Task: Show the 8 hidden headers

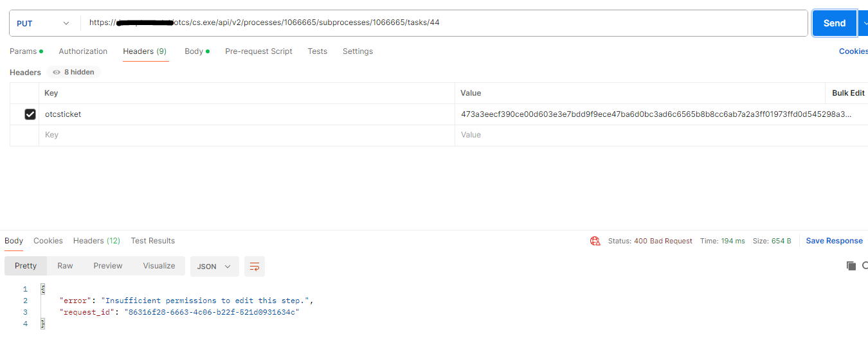Action: coord(74,72)
